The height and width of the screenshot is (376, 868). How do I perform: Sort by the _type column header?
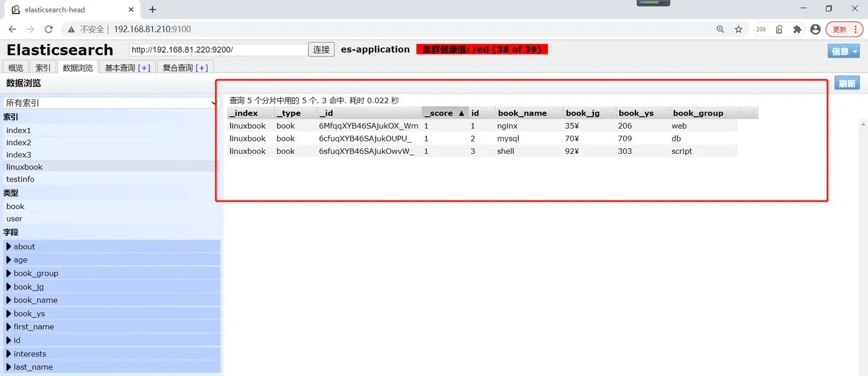tap(295, 113)
